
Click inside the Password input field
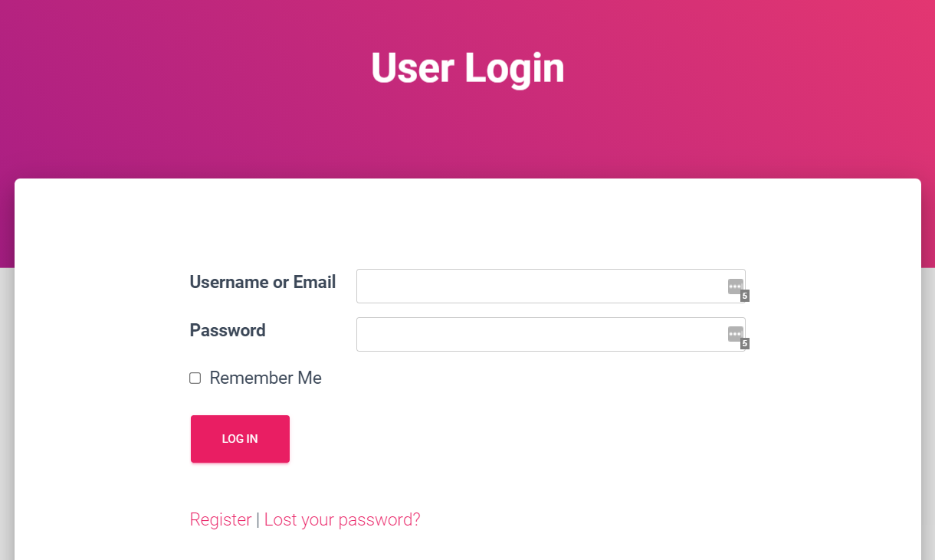pyautogui.click(x=536, y=335)
